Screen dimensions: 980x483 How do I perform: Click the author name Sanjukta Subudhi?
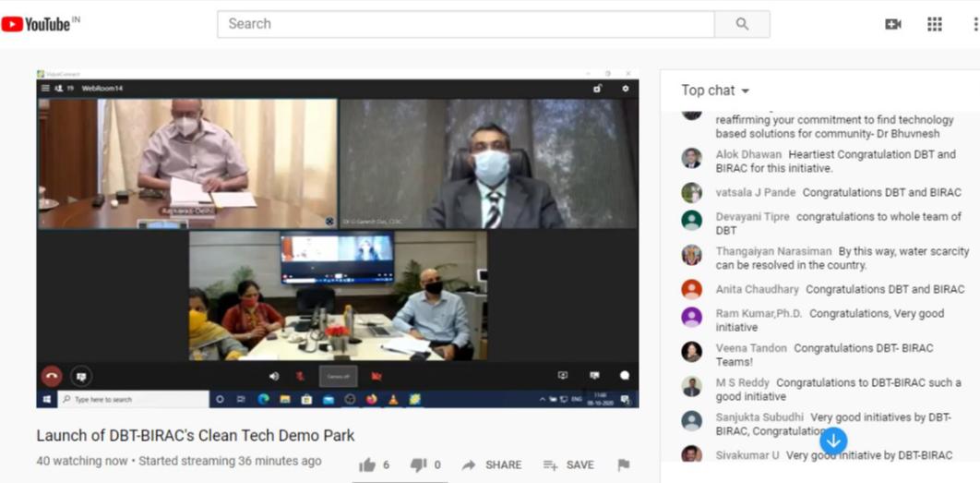click(760, 417)
